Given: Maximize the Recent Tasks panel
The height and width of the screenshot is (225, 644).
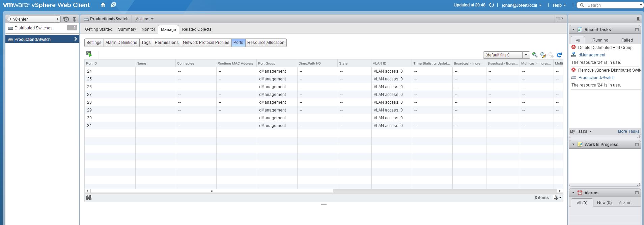Looking at the screenshot, I should point(637,30).
